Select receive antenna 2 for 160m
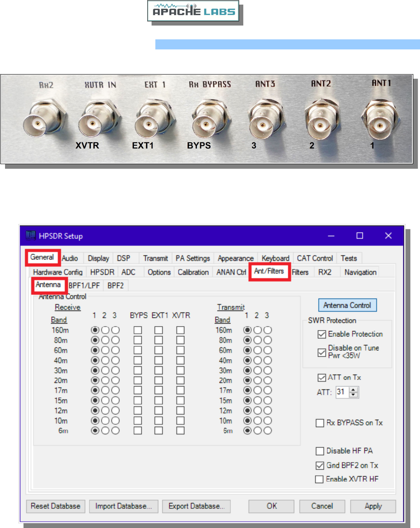Screen dimensions: 420x528 [x=105, y=330]
